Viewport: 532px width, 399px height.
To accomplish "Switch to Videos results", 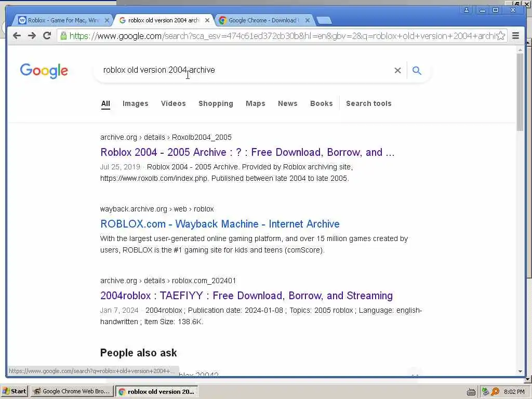I will click(174, 103).
